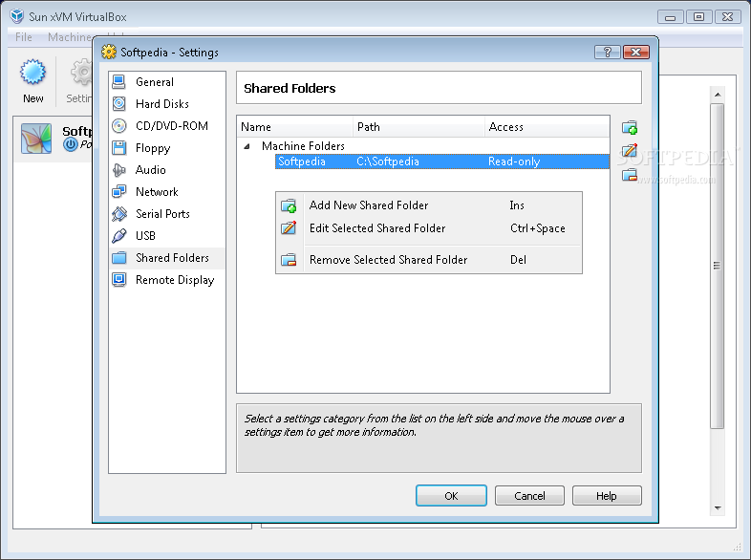Click the Cancel button
The height and width of the screenshot is (560, 751).
tap(529, 496)
